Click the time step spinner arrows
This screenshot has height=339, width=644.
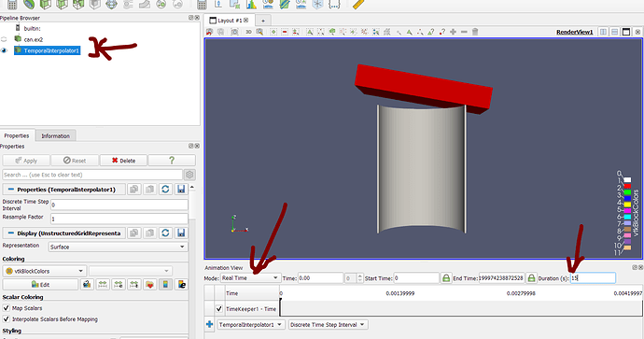tap(360, 278)
